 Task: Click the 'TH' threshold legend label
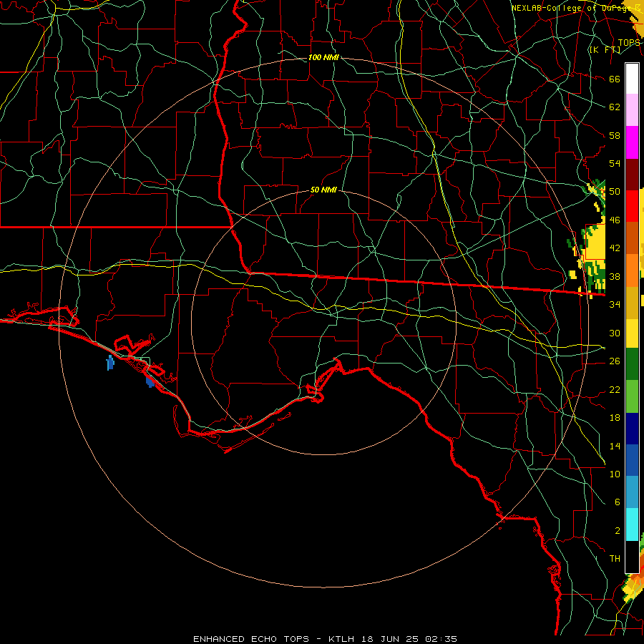click(615, 559)
